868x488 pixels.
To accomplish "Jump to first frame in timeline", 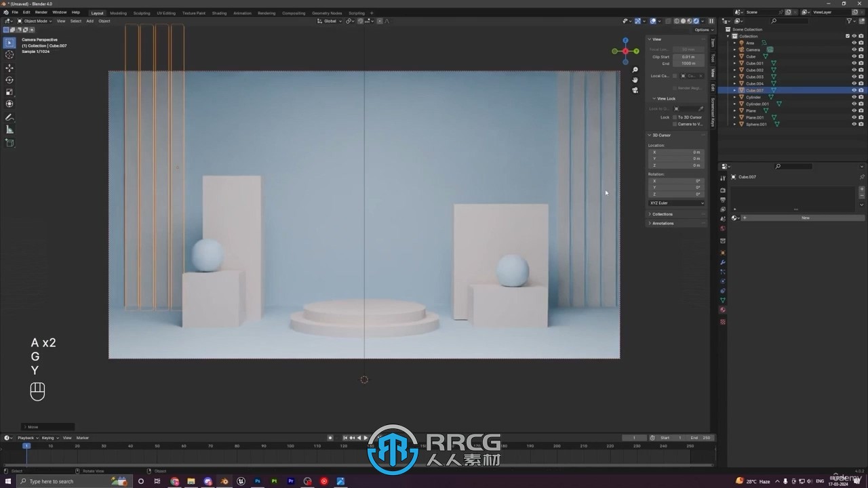I will click(345, 438).
